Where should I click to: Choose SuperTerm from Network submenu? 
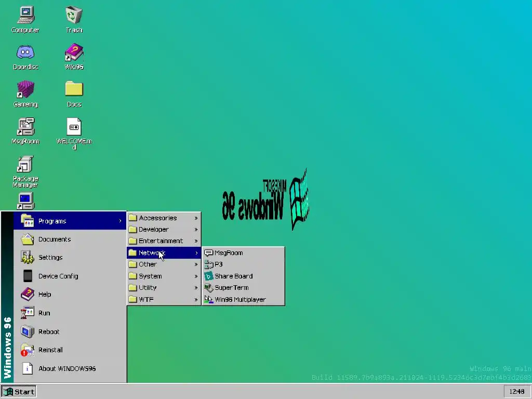tap(243, 288)
